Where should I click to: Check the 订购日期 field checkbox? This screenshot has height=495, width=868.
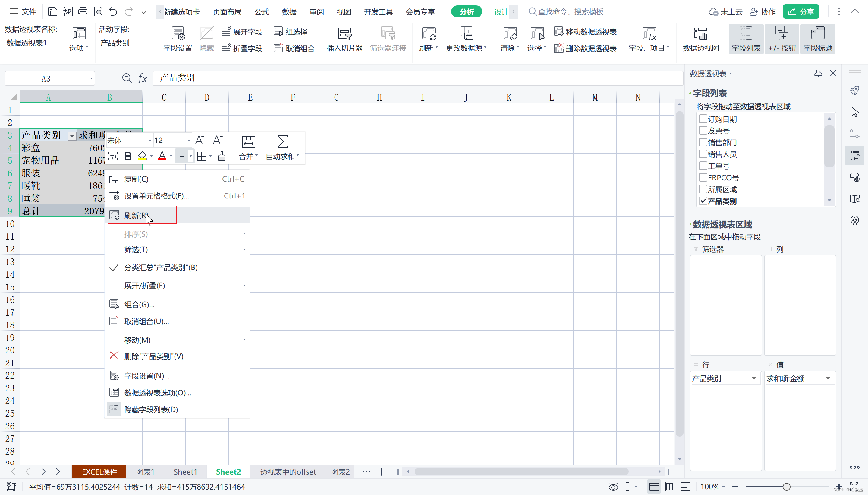[703, 119]
